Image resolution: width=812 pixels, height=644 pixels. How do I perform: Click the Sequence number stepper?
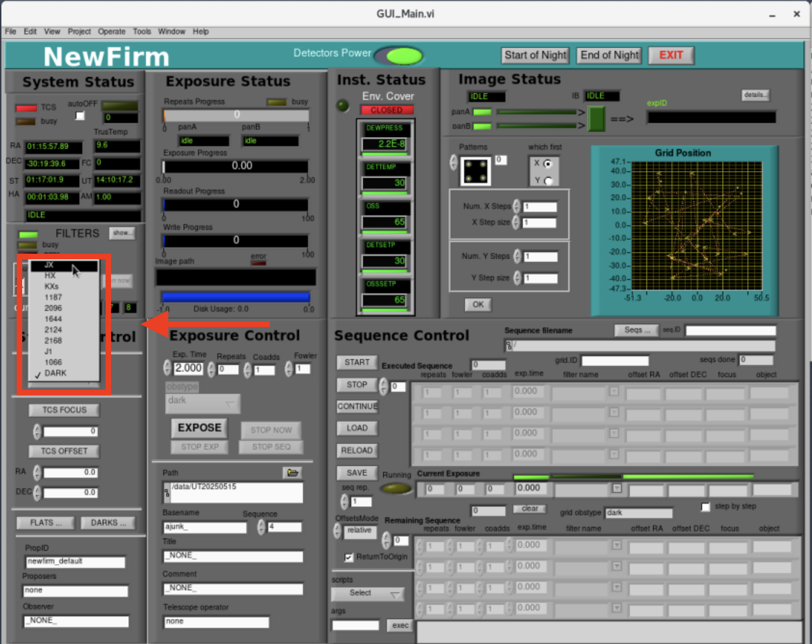point(261,527)
